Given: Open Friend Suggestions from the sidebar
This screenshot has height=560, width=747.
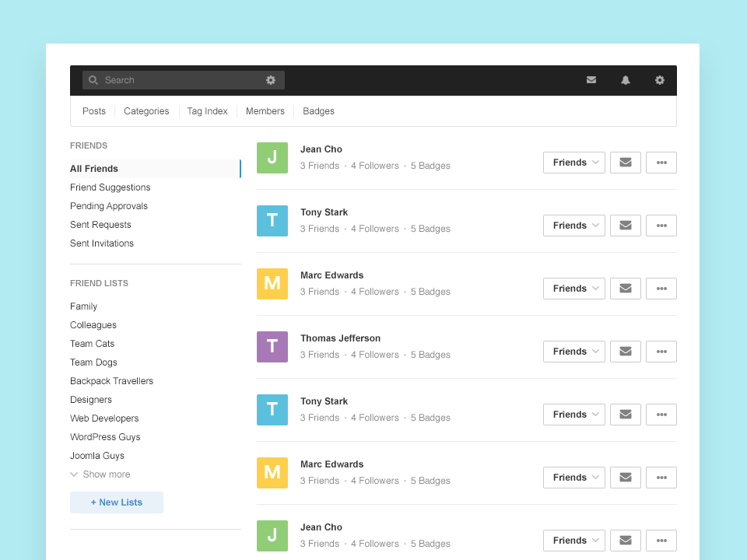Looking at the screenshot, I should [x=110, y=187].
